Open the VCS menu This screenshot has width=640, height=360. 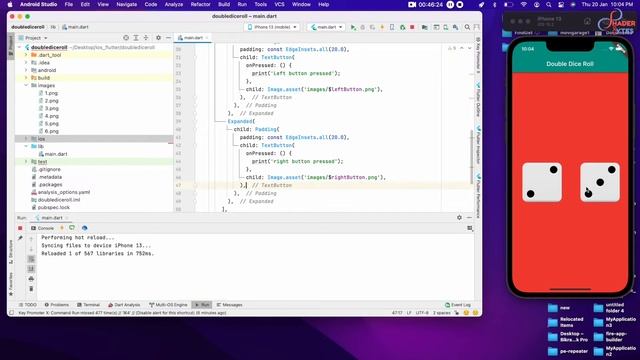[x=279, y=4]
